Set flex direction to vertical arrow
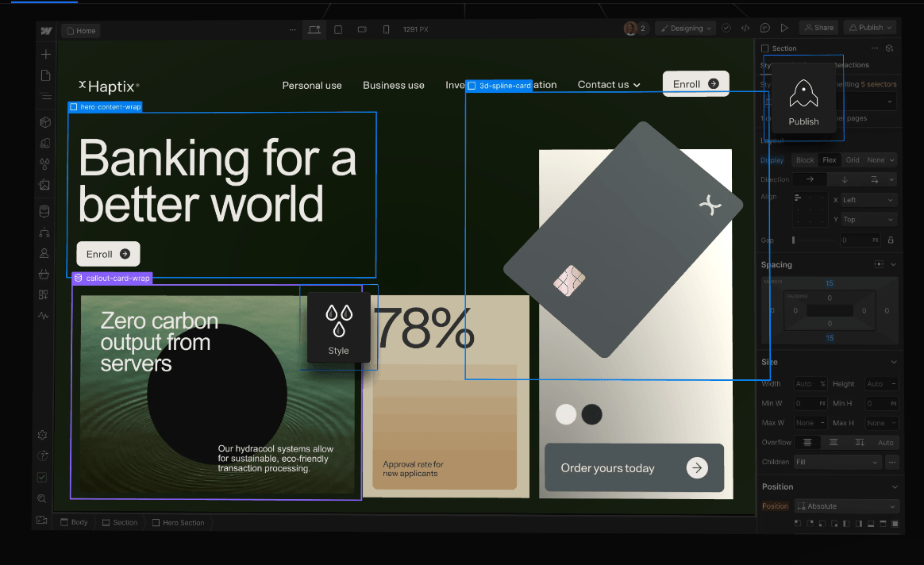Image resolution: width=924 pixels, height=565 pixels. 844,179
